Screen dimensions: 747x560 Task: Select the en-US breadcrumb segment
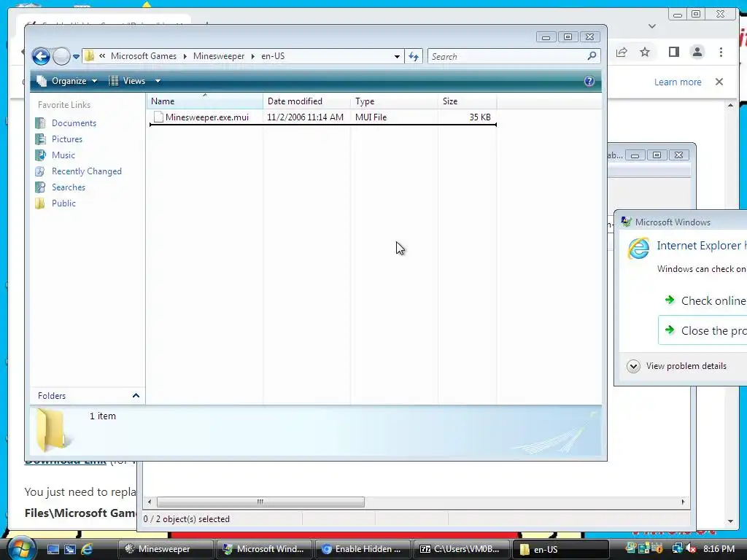[x=273, y=56]
